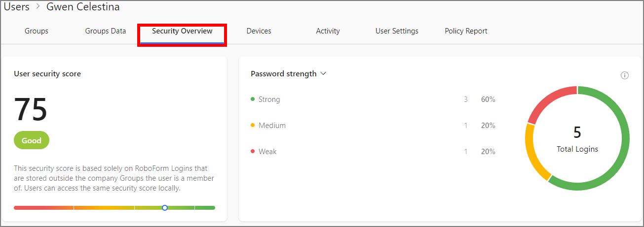Select the Medium password row
Viewport: 644px width, 227px height.
272,126
